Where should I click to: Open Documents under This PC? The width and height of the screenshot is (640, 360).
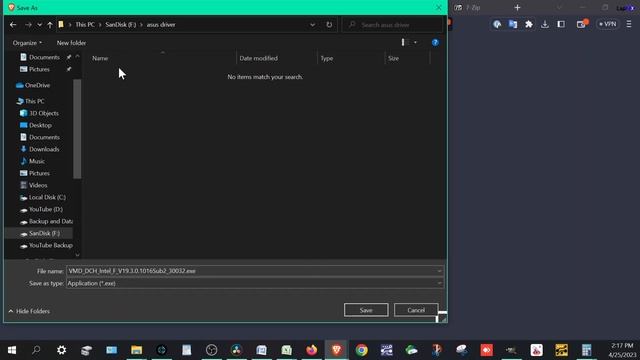tap(40, 137)
